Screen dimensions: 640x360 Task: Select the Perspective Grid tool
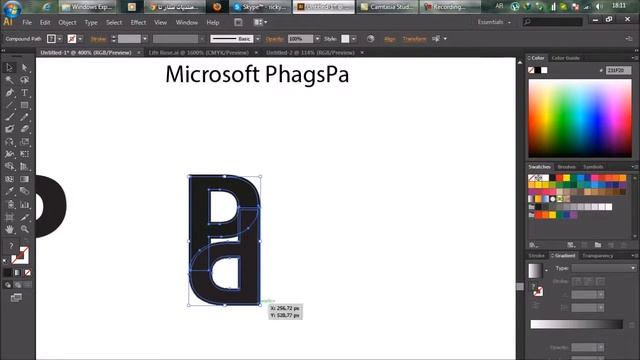pyautogui.click(x=24, y=167)
